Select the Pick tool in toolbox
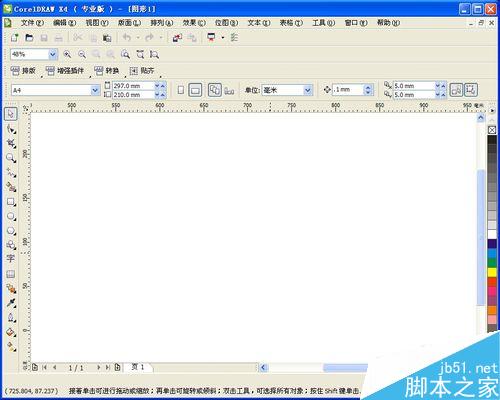This screenshot has width=500, height=400. pyautogui.click(x=11, y=114)
